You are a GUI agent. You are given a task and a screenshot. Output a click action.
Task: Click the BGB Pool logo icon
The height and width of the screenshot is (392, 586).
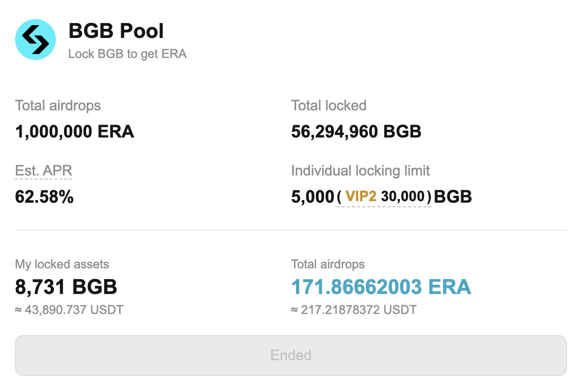pos(35,40)
